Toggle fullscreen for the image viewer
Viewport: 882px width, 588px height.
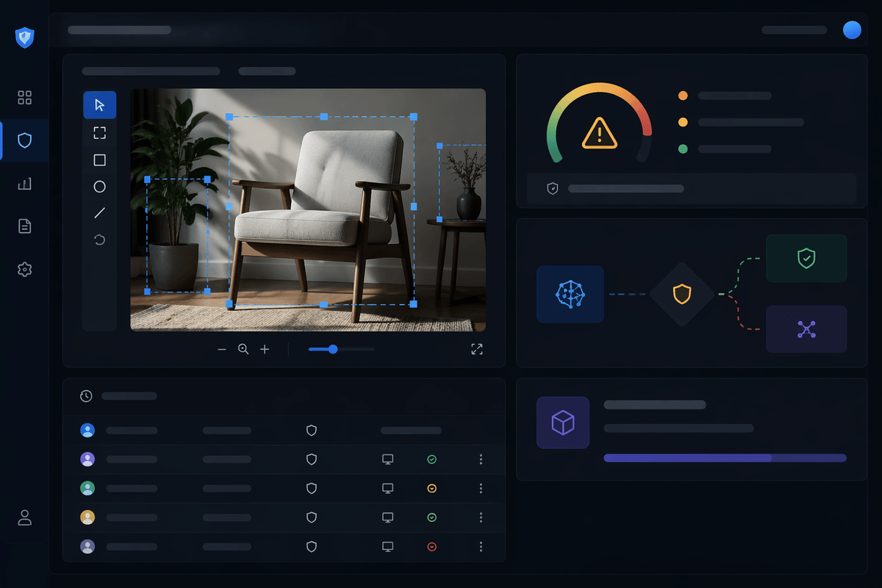pyautogui.click(x=477, y=349)
